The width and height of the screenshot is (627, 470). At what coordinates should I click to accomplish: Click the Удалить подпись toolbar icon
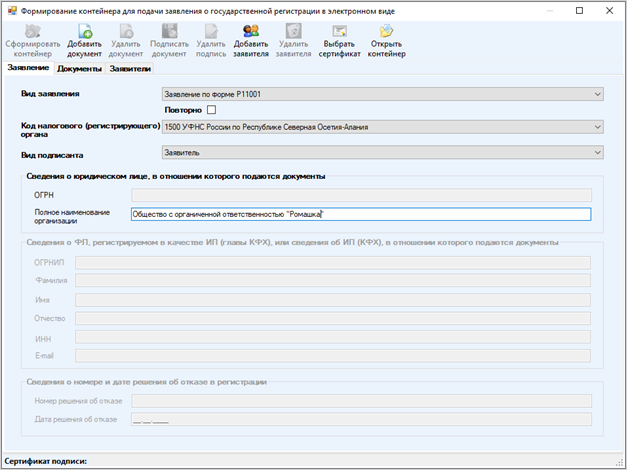(x=211, y=33)
